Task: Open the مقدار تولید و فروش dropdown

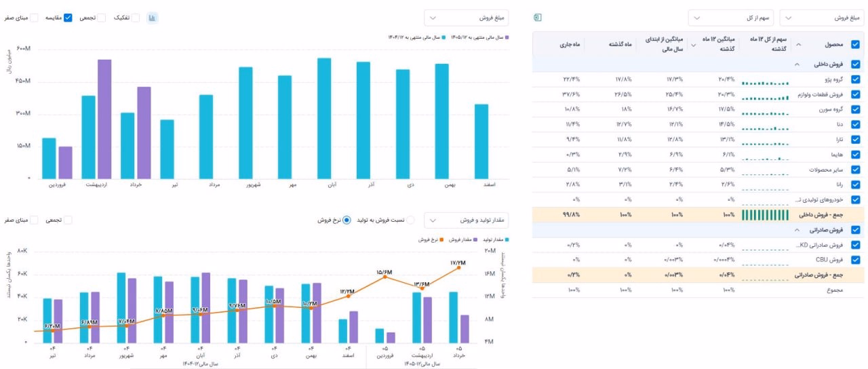Action: (467, 220)
